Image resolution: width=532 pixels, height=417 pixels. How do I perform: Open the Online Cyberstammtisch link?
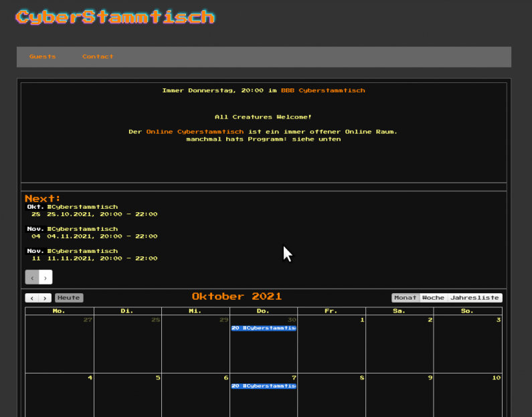tap(195, 132)
